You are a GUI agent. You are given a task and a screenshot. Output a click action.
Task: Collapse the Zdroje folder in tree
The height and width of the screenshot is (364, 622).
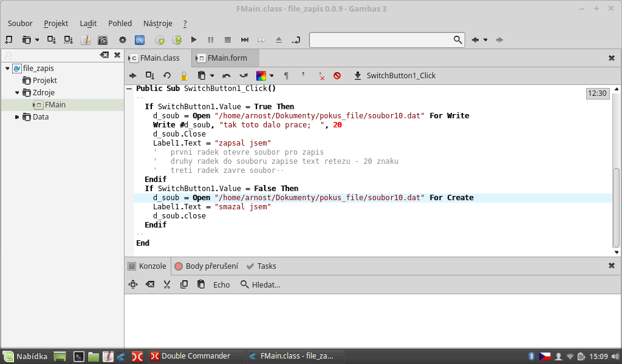[x=17, y=93]
